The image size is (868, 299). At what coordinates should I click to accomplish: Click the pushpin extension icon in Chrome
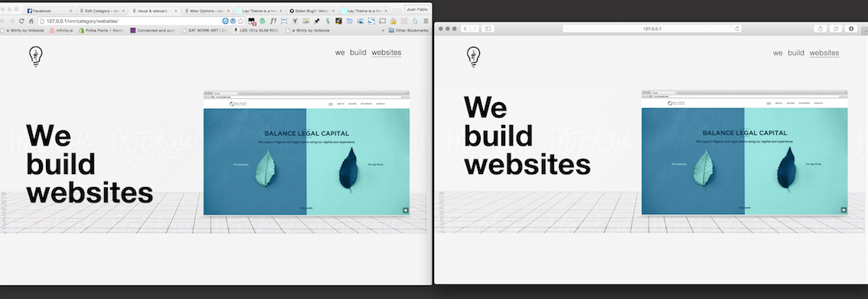[x=317, y=21]
